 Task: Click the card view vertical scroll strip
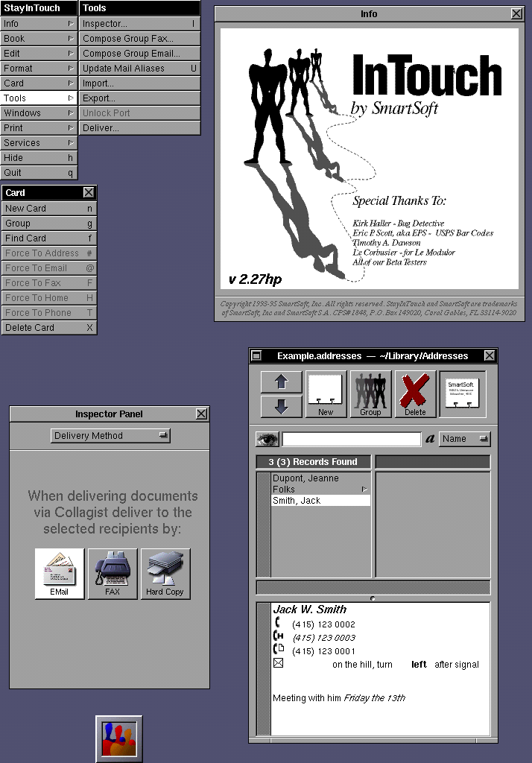pyautogui.click(x=264, y=668)
